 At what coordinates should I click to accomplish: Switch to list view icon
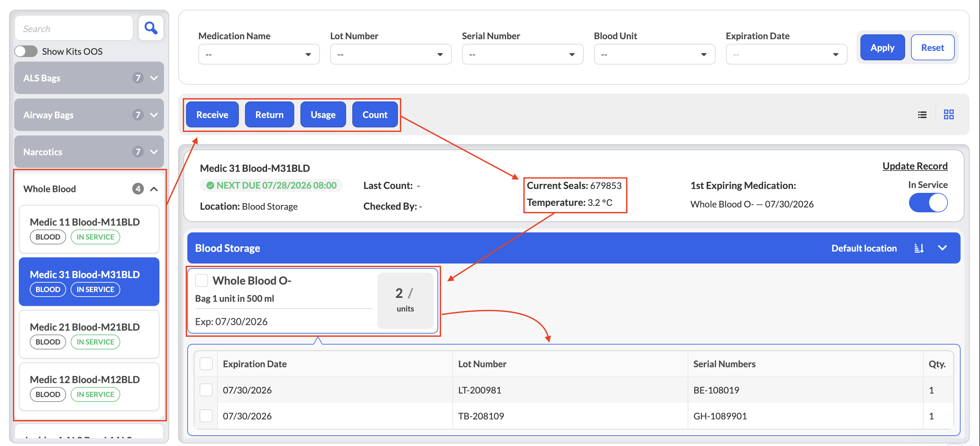point(922,114)
